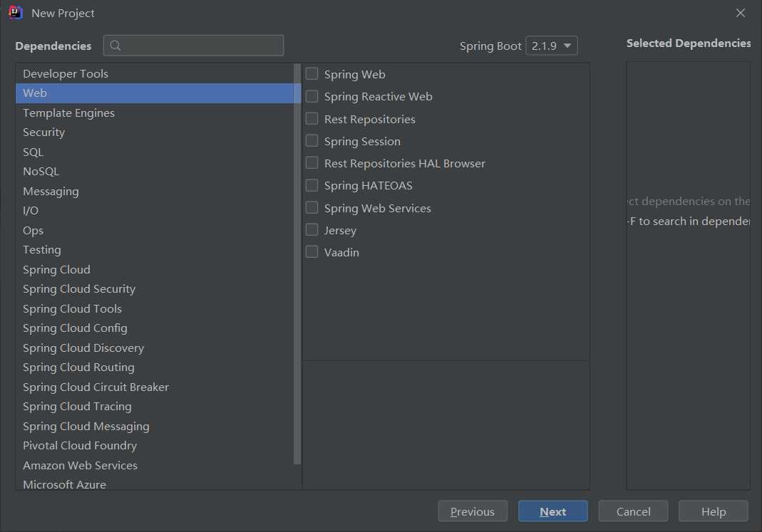Select Spring Cloud Messaging category

[155, 426]
